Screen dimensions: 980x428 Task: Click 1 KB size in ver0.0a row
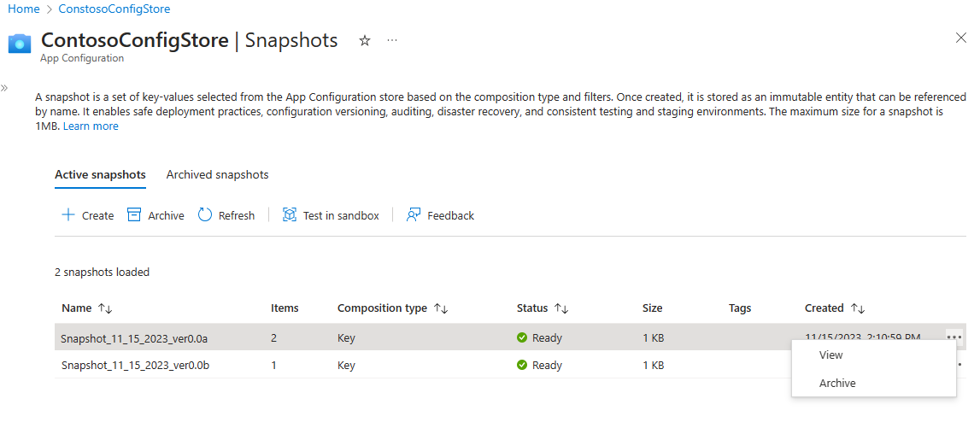click(653, 338)
